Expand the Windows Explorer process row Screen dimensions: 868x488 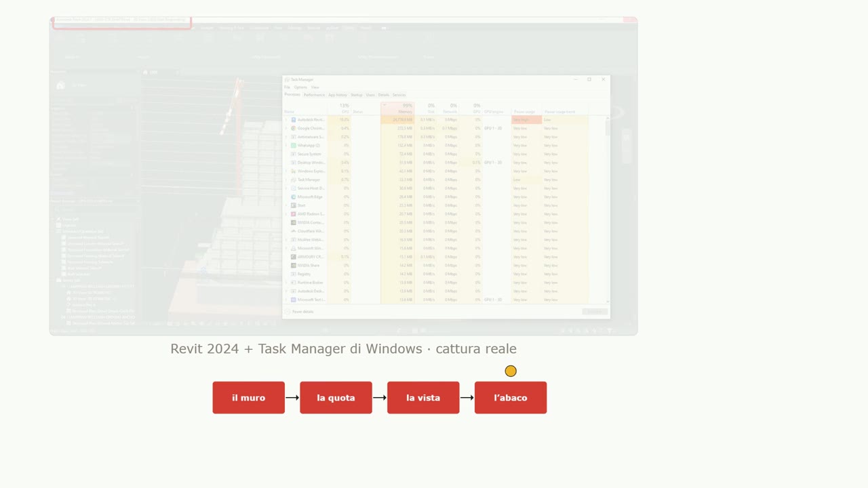[286, 171]
